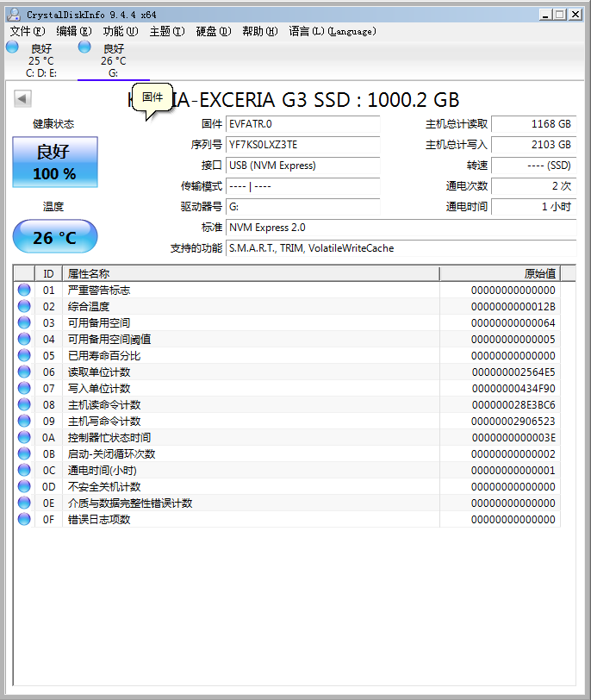Select the G: disk tab at 26 °C
Viewport: 591px width, 700px height.
pos(114,60)
